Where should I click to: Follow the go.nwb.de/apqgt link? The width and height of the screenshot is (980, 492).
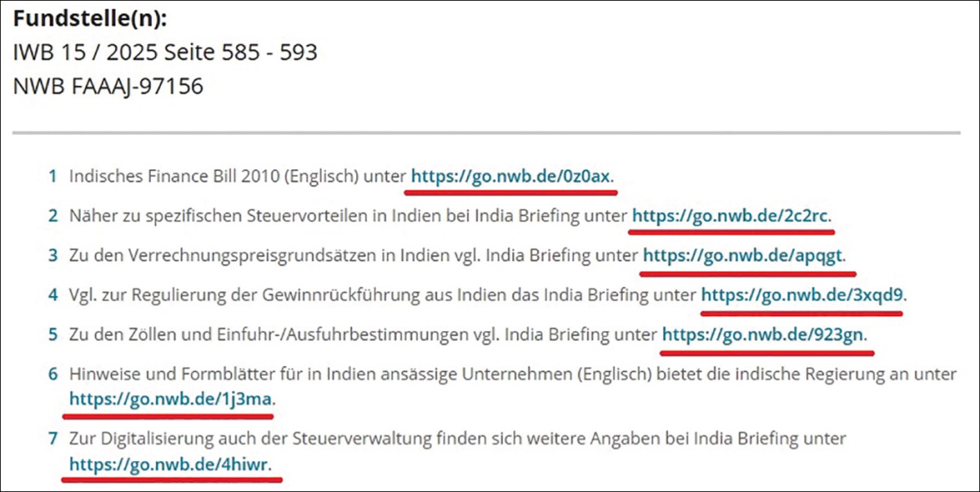click(743, 255)
